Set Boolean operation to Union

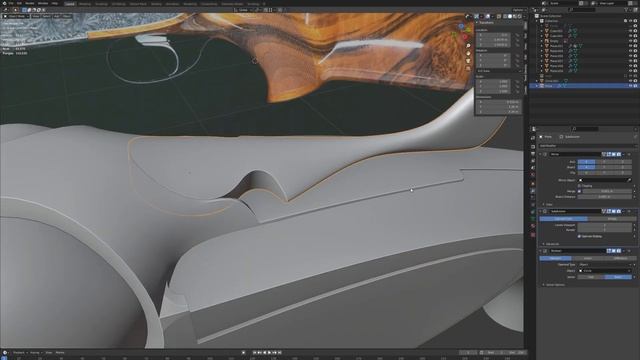[587, 258]
